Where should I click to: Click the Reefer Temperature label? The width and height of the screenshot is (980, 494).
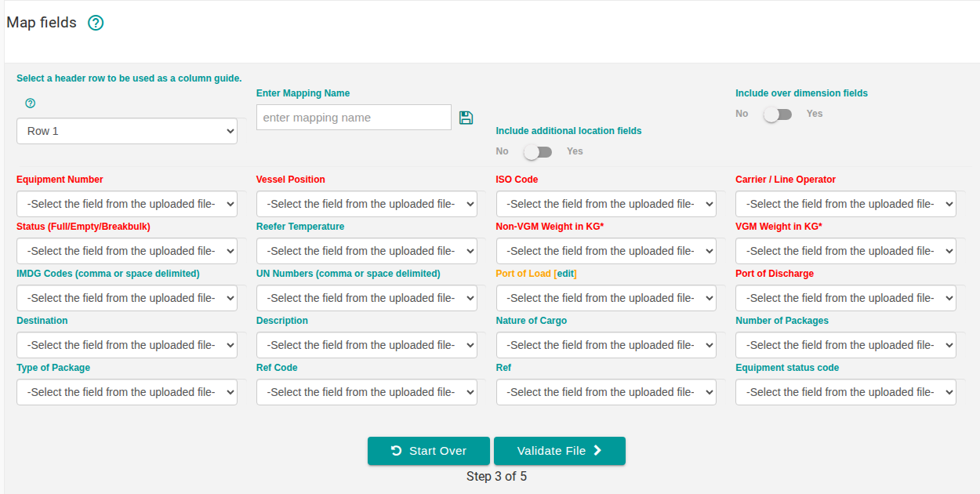300,227
